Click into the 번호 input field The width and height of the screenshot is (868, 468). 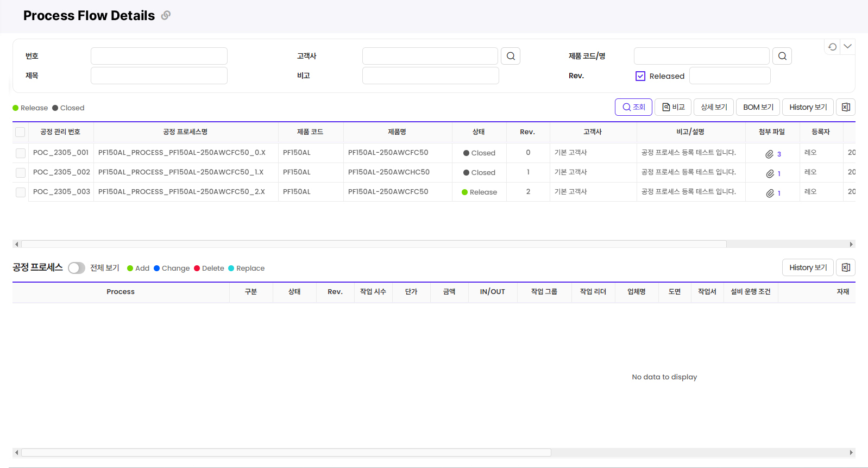[159, 56]
